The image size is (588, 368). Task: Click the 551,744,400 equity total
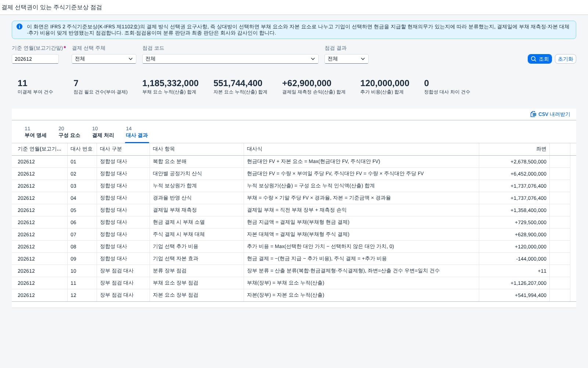coord(238,84)
